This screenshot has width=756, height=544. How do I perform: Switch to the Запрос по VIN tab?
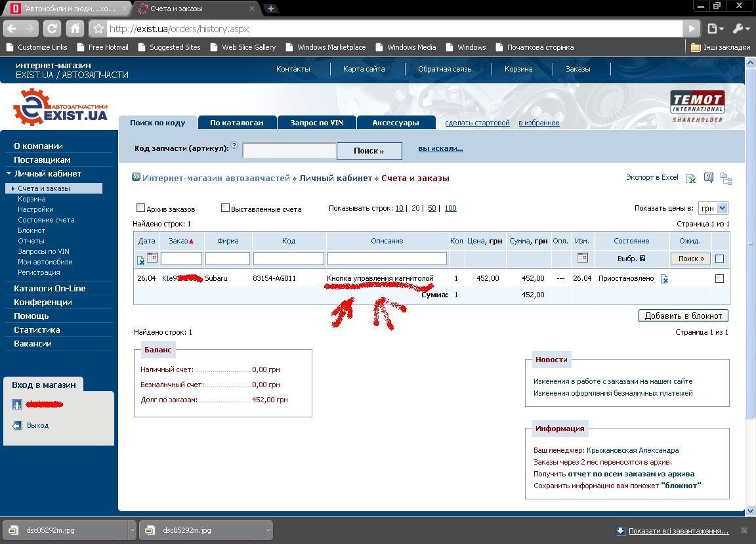(x=317, y=123)
